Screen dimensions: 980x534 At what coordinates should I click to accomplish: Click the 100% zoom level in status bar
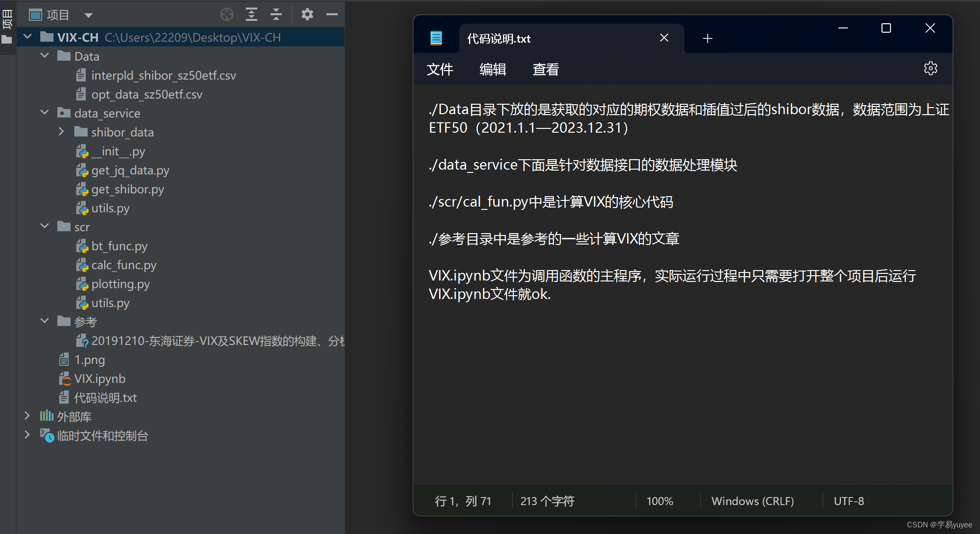660,501
